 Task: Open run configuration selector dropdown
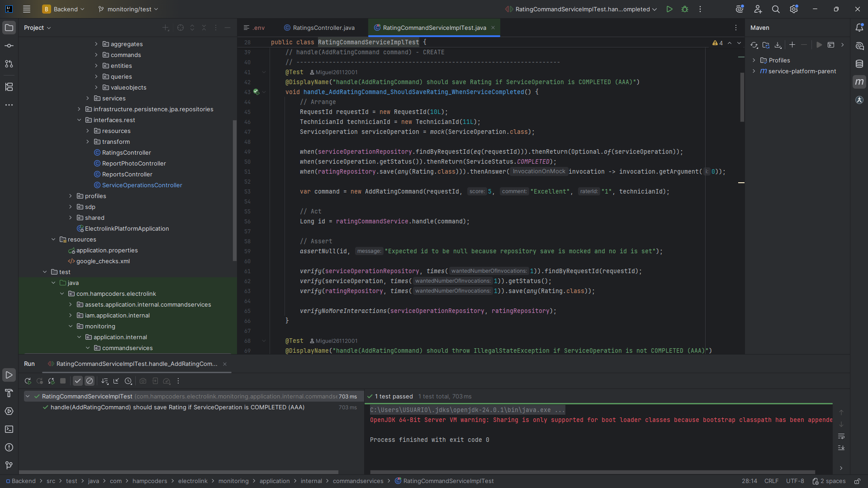pyautogui.click(x=581, y=9)
